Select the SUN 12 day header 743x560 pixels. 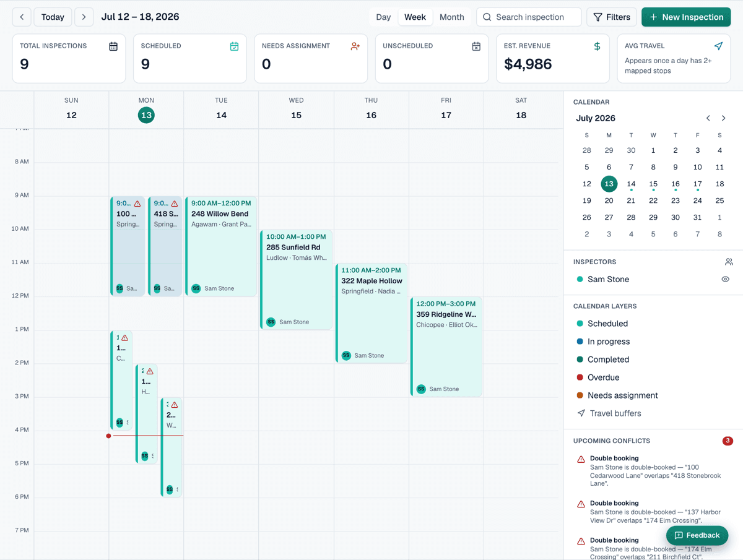click(71, 110)
